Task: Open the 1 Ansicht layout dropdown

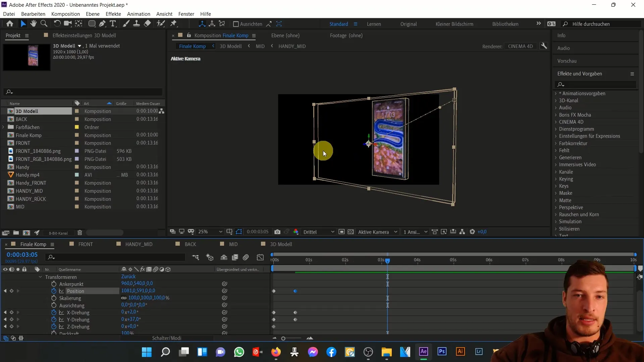Action: pyautogui.click(x=415, y=232)
